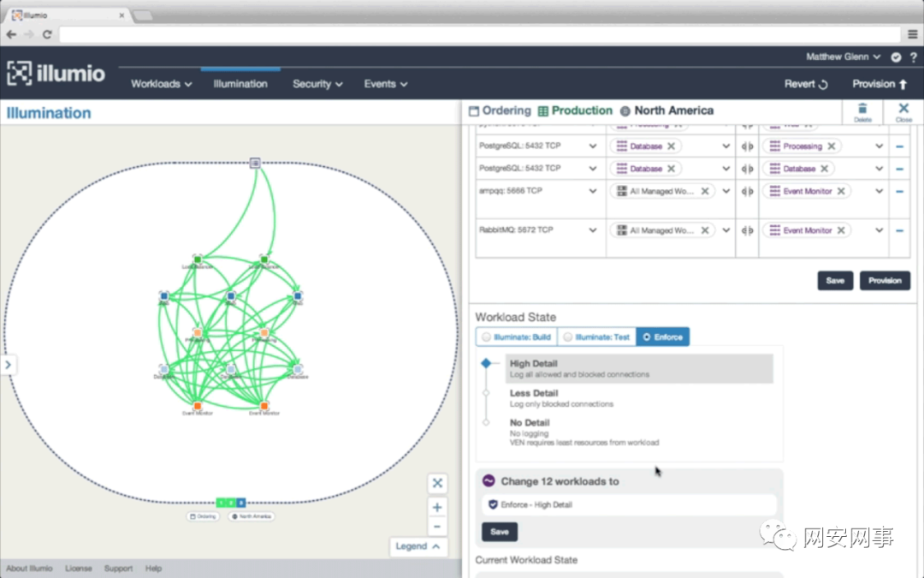Click the fit-to-screen icon above zoom controls
Viewport: 924px width, 578px height.
(x=437, y=484)
